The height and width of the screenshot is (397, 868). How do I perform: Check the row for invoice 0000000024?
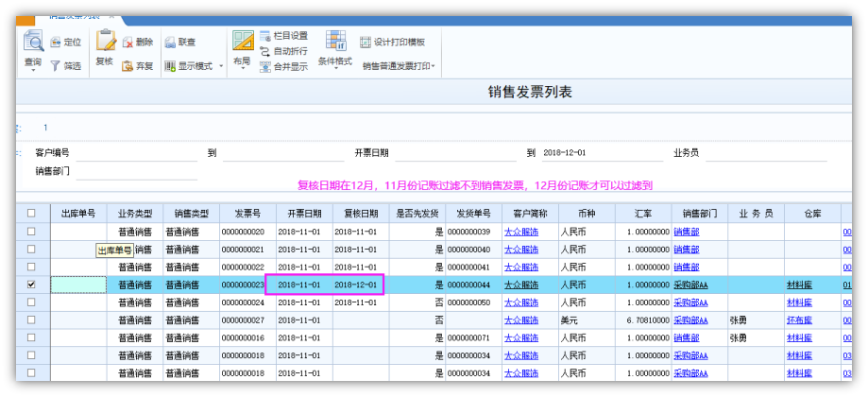(31, 302)
